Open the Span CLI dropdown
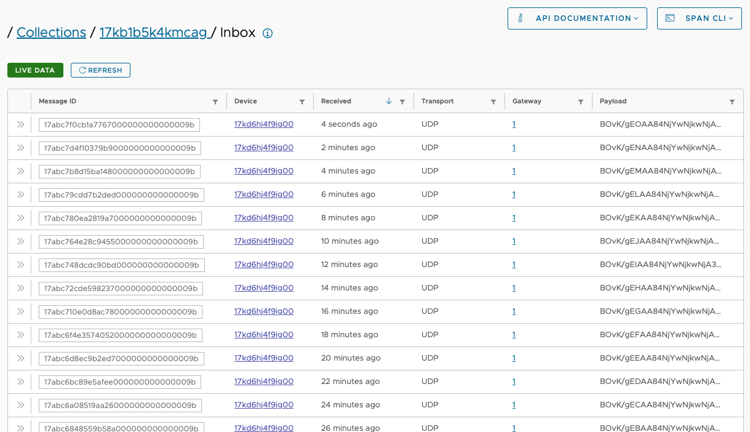Screen dimensions: 750x432 tap(699, 18)
